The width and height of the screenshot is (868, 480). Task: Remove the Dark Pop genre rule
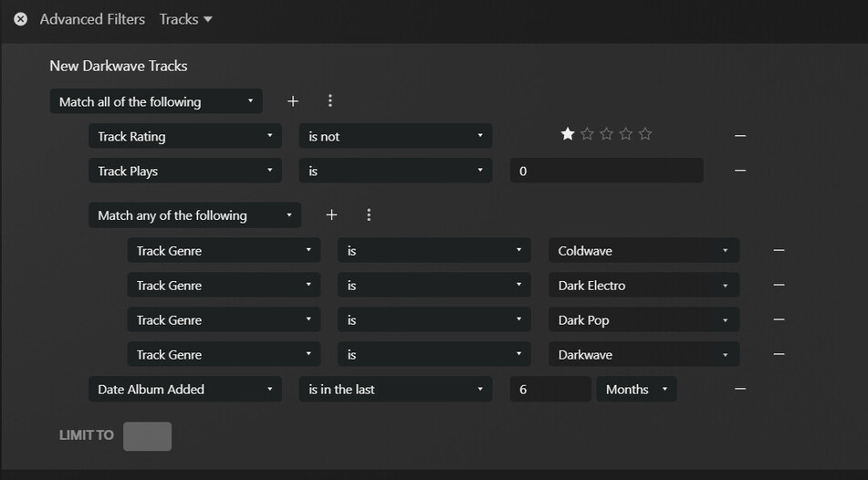(779, 319)
